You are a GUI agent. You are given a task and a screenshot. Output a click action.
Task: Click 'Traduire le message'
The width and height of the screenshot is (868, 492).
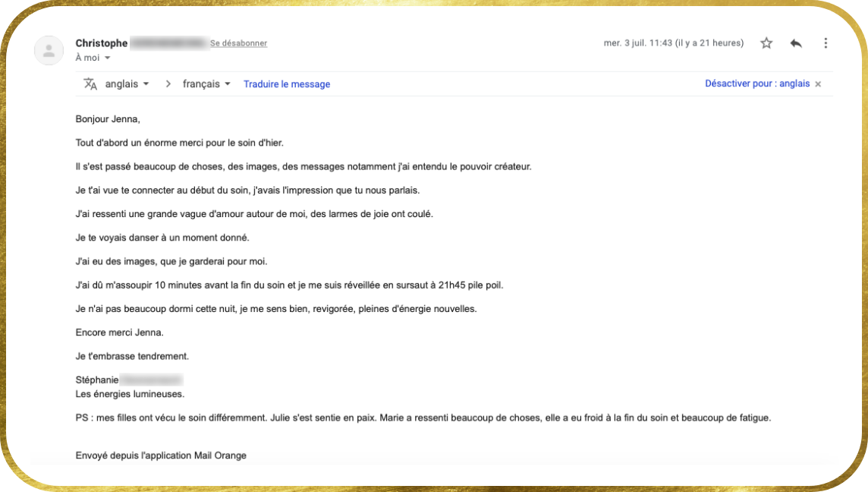(287, 84)
